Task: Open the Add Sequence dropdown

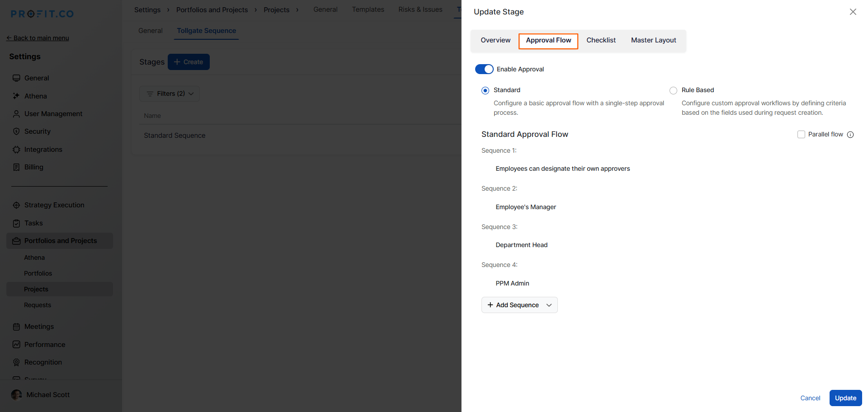Action: point(519,305)
